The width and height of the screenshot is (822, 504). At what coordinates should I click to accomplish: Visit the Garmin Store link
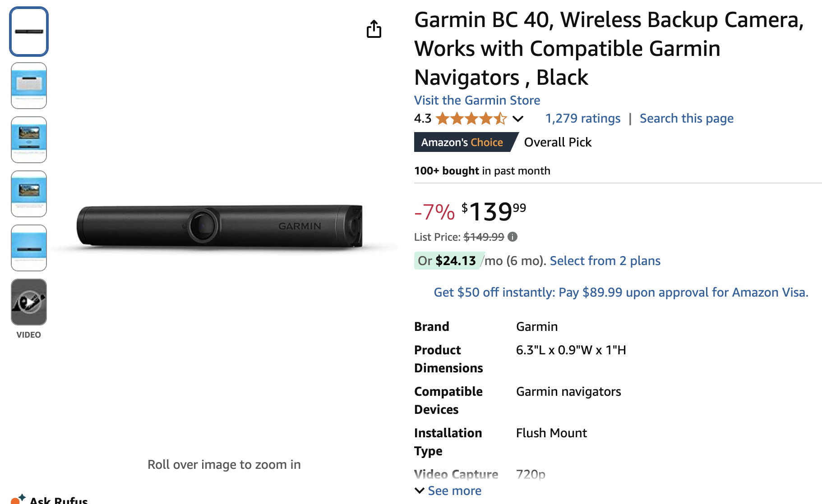[x=477, y=100]
